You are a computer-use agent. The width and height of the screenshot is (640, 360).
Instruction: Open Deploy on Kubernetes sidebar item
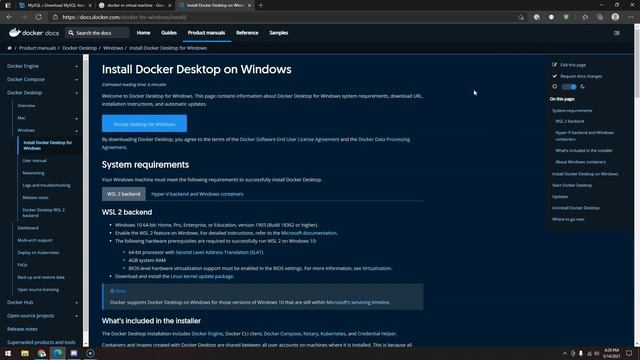pos(38,253)
